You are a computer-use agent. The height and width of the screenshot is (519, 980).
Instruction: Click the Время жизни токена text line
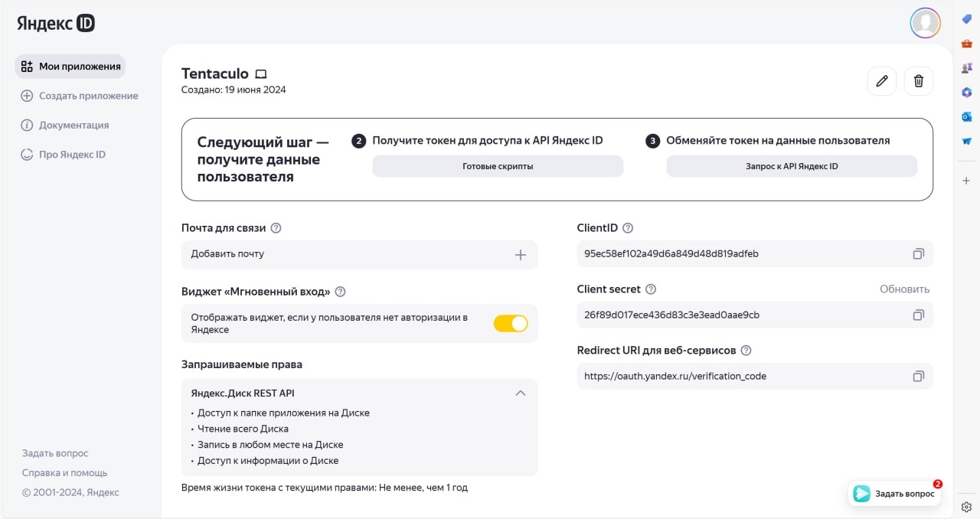[x=325, y=488]
